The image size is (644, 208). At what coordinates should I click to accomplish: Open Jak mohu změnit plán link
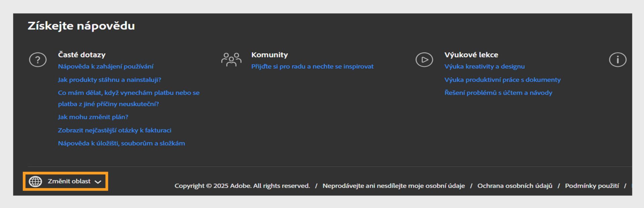point(93,117)
